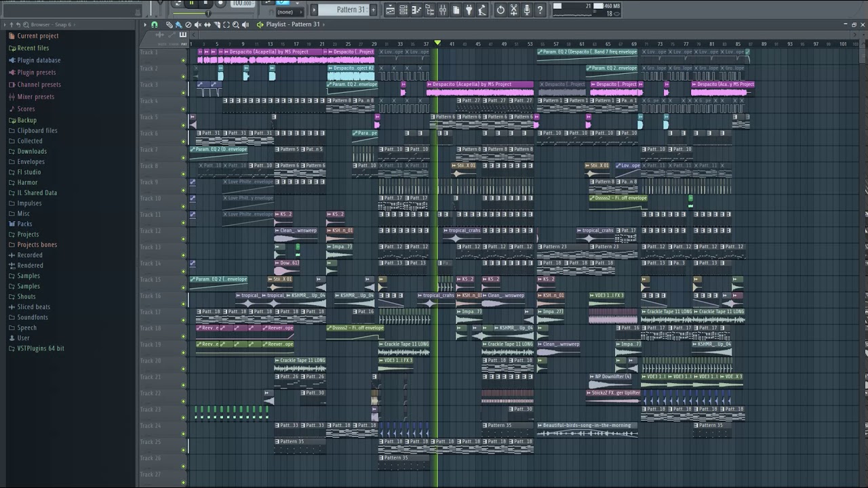Screen dimensions: 868x488
Task: Mute Track 8 with its green LED
Action: 183,174
